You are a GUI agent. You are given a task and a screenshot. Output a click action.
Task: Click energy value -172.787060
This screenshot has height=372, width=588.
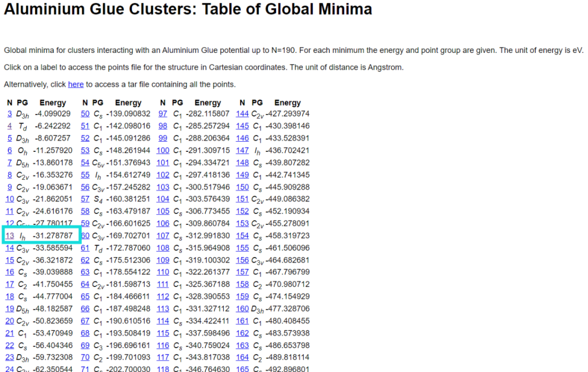coord(128,248)
